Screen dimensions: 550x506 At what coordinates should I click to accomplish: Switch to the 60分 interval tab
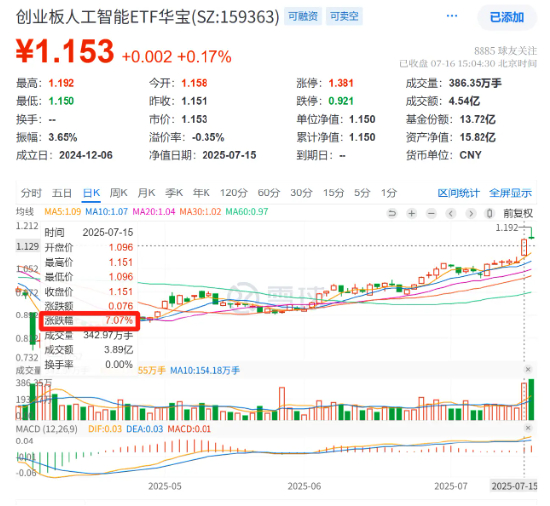(269, 193)
